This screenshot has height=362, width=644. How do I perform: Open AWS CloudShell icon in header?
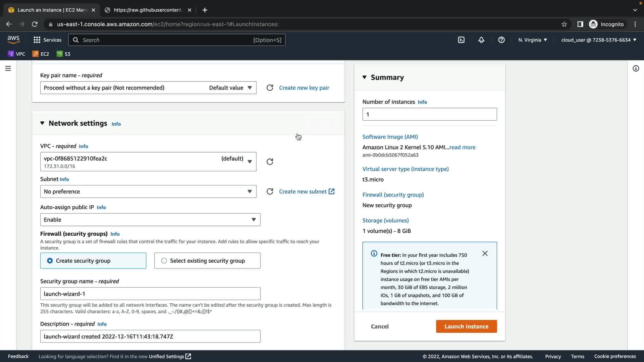pyautogui.click(x=461, y=40)
